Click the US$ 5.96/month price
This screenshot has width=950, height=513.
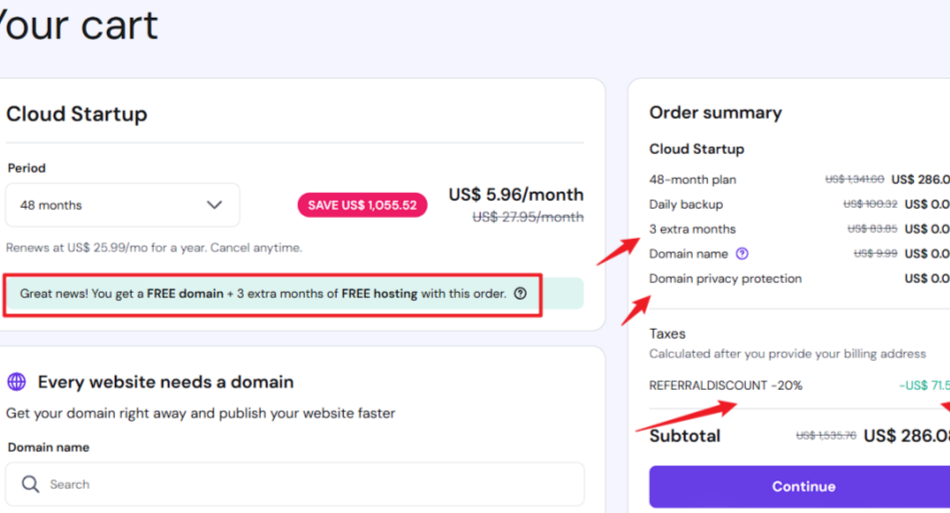click(x=515, y=194)
